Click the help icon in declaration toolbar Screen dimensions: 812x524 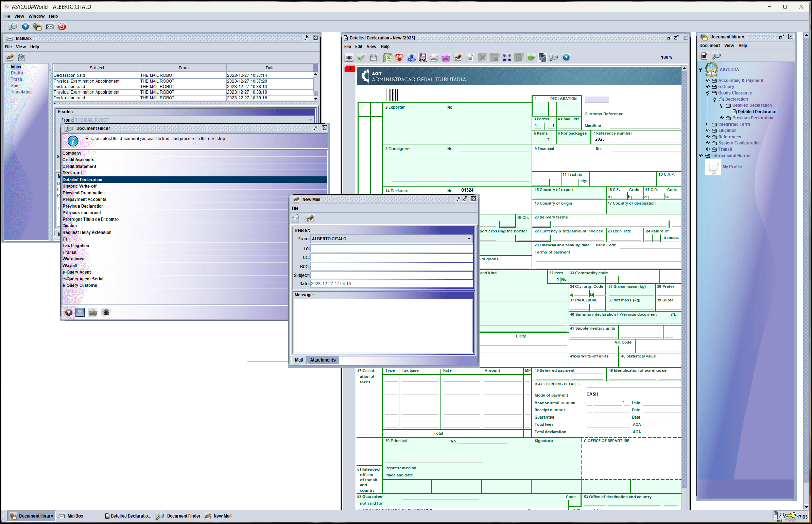pyautogui.click(x=566, y=58)
